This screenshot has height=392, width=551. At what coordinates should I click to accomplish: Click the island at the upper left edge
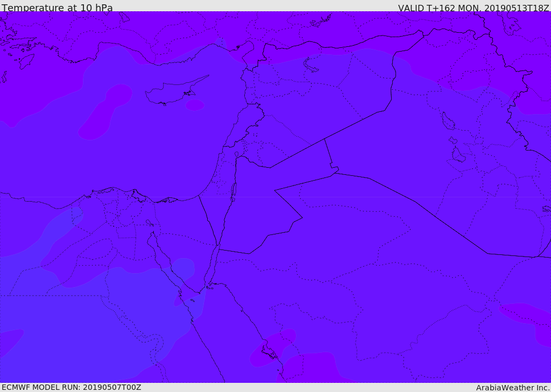point(4,76)
